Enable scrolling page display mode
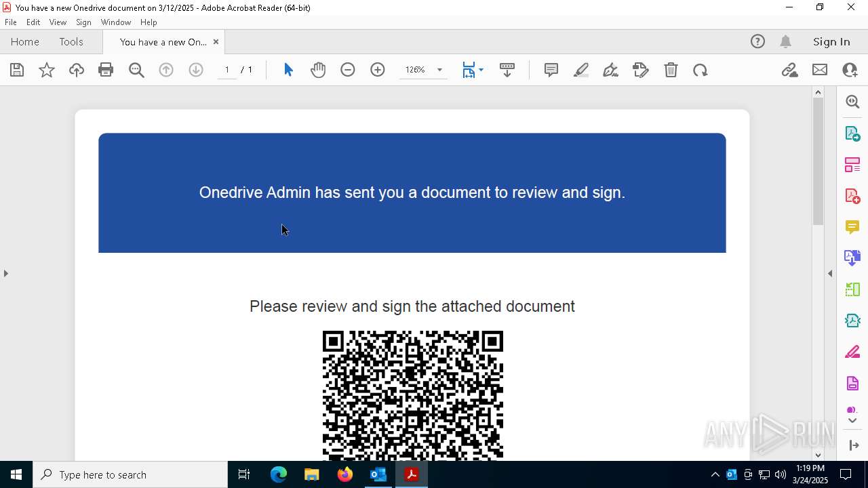 (x=507, y=70)
